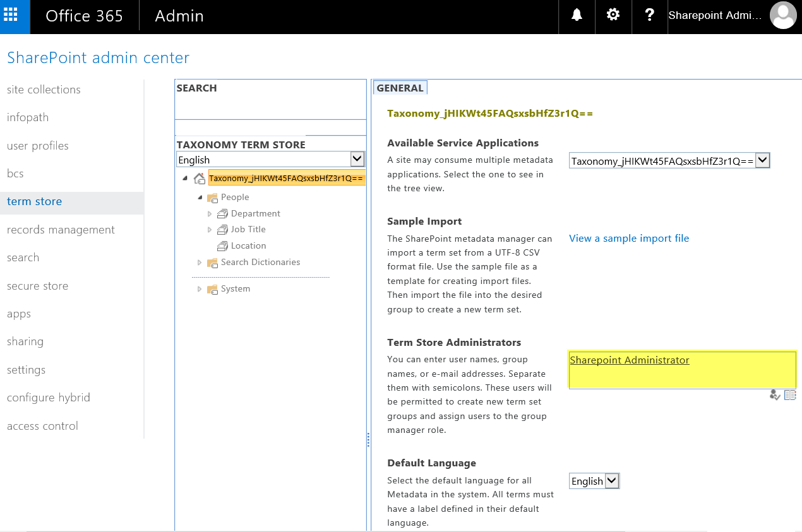Select the People group label
Image resolution: width=802 pixels, height=532 pixels.
tap(235, 198)
